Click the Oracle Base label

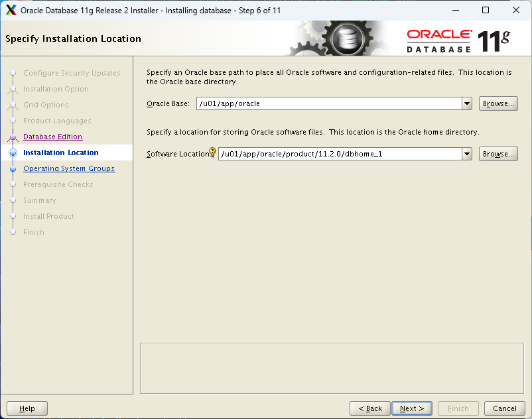pos(168,103)
